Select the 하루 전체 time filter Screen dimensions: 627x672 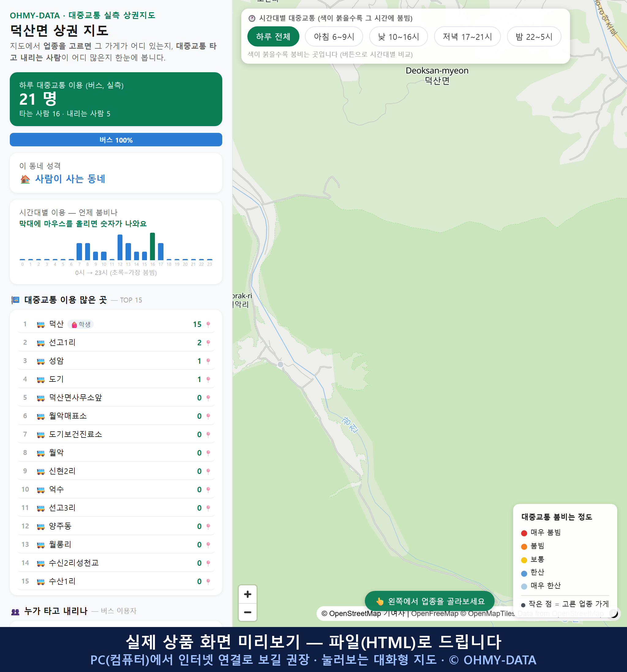(x=273, y=36)
